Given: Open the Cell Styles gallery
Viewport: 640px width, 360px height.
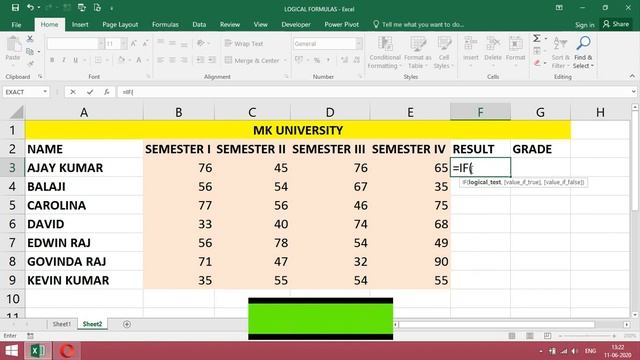Looking at the screenshot, I should (x=443, y=53).
